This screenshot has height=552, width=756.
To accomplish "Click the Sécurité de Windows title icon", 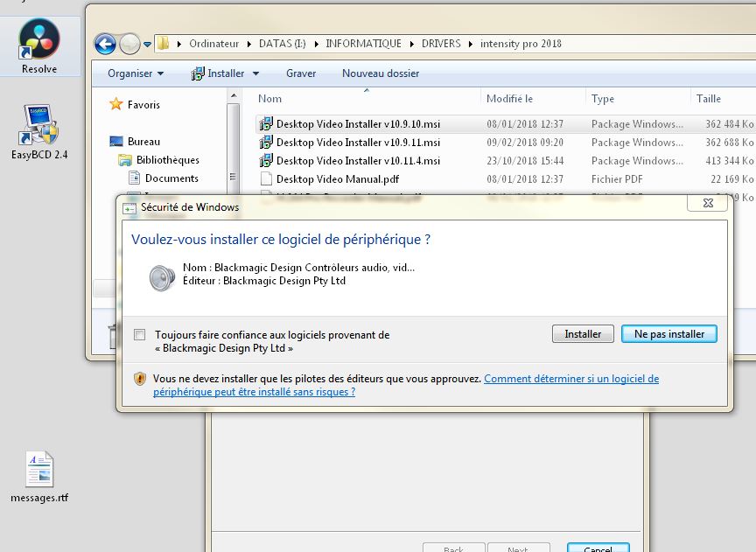I will click(129, 208).
